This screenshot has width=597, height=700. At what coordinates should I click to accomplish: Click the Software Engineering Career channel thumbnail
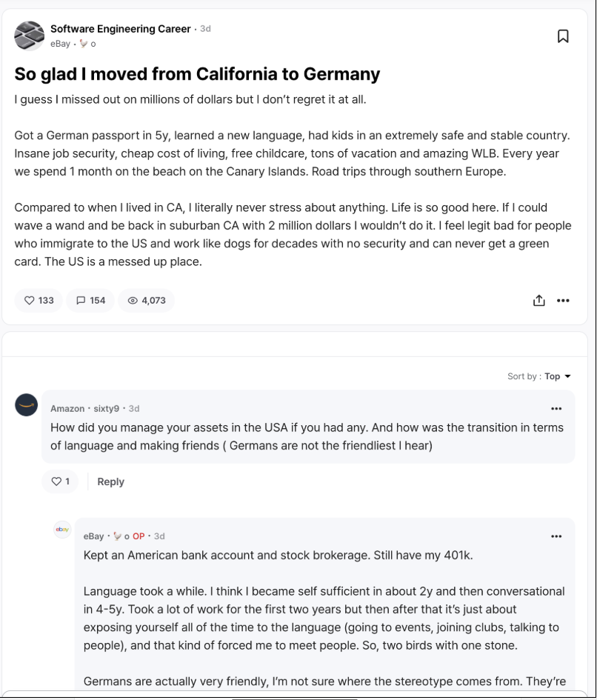coord(29,36)
